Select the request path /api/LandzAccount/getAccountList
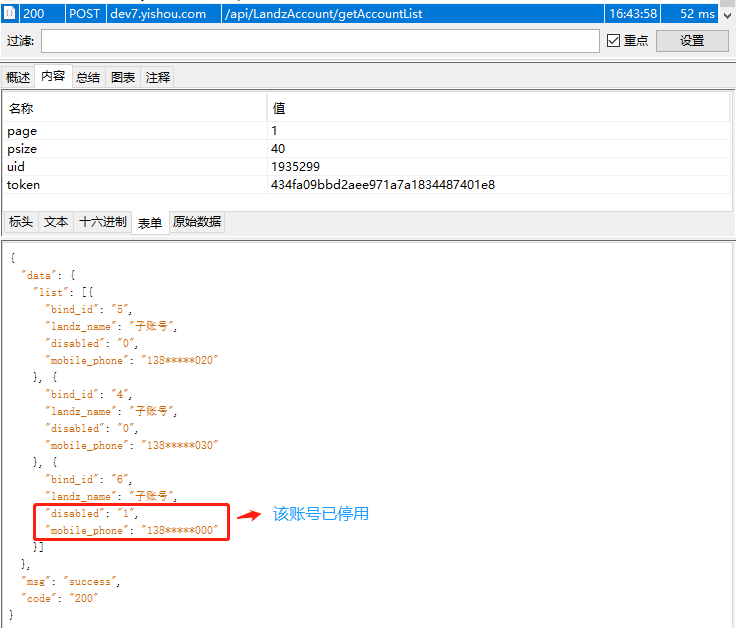This screenshot has width=736, height=628. [323, 14]
